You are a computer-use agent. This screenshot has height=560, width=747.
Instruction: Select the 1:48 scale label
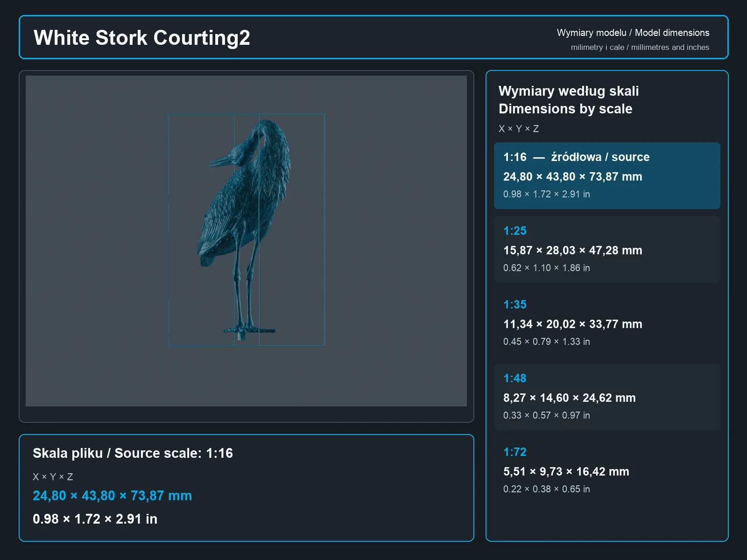[514, 378]
